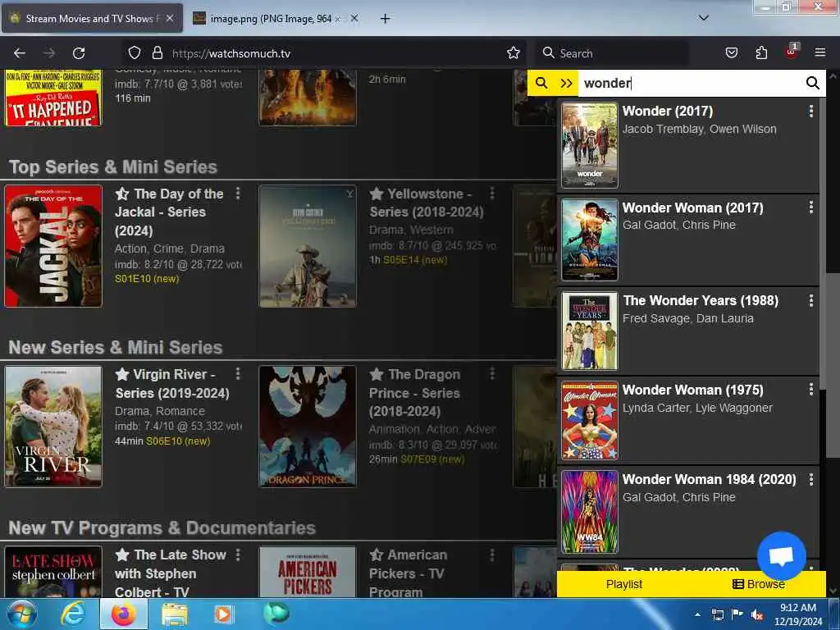Launch Internet Explorer from taskbar
The height and width of the screenshot is (630, 840).
tap(72, 614)
